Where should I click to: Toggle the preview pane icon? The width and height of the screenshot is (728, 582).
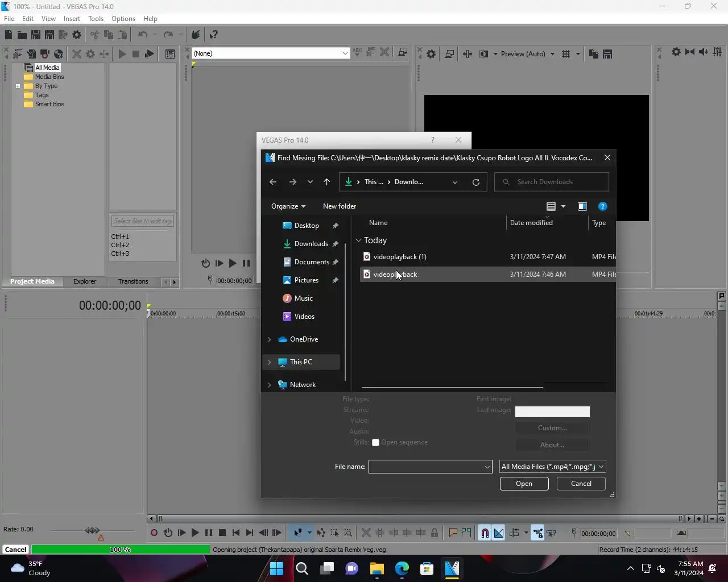[582, 206]
